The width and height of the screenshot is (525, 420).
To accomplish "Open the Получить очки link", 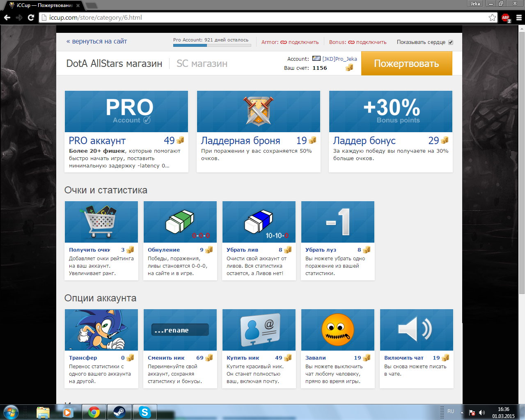I will coord(89,250).
